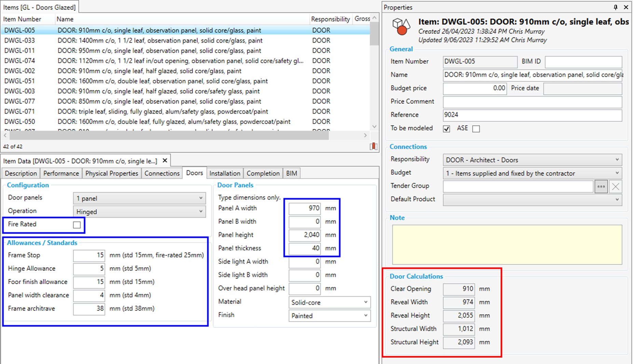Screen dimensions: 633x364
Task: Open the Door panels dropdown
Action: pos(139,198)
